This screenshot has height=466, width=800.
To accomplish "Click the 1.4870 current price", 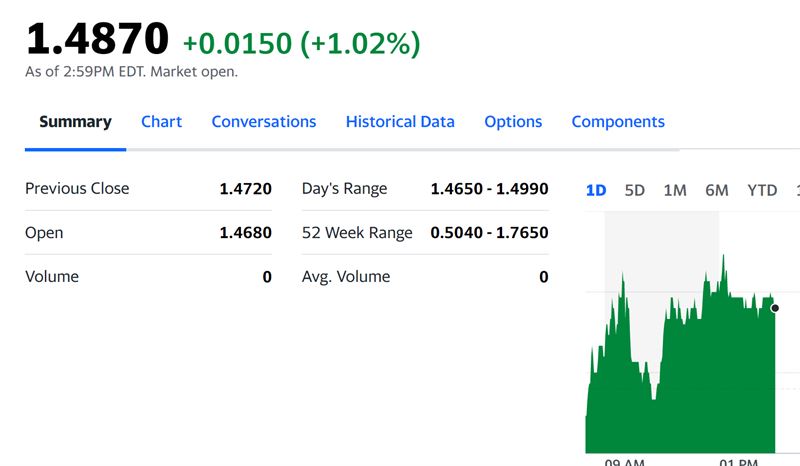I will 97,39.
